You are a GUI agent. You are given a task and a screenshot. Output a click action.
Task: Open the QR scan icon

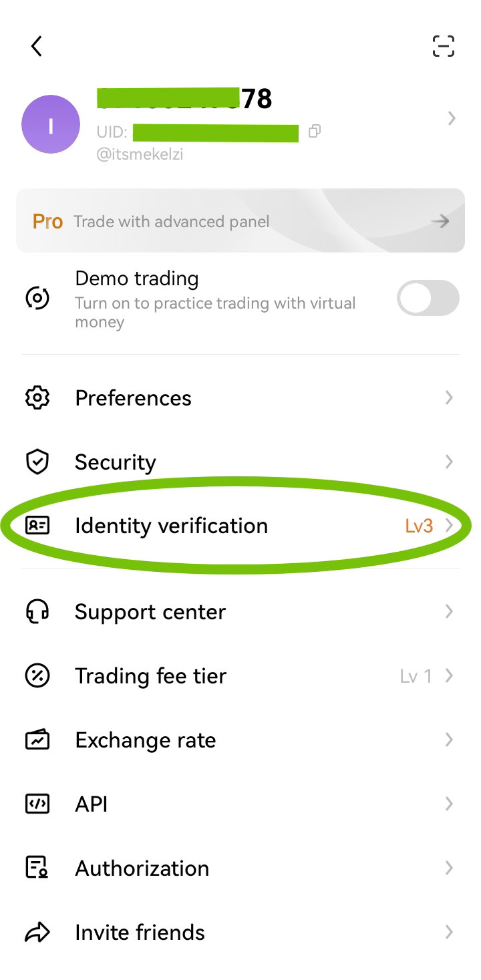444,46
